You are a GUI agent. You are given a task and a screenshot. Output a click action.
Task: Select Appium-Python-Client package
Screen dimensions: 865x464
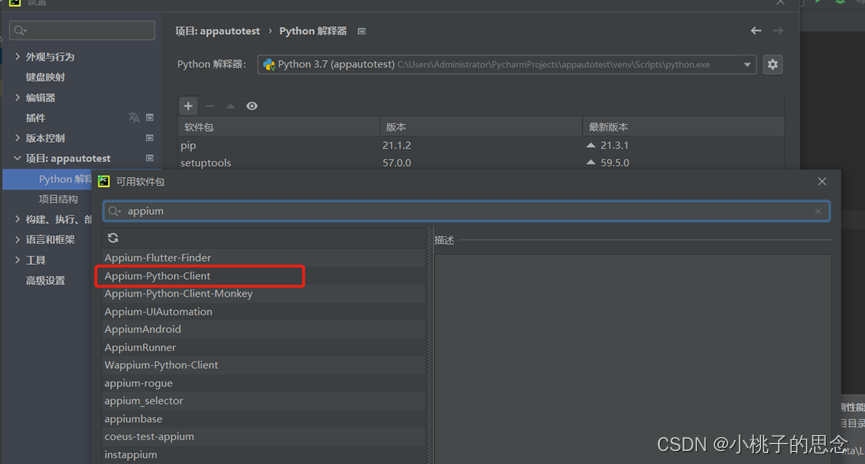point(263,276)
